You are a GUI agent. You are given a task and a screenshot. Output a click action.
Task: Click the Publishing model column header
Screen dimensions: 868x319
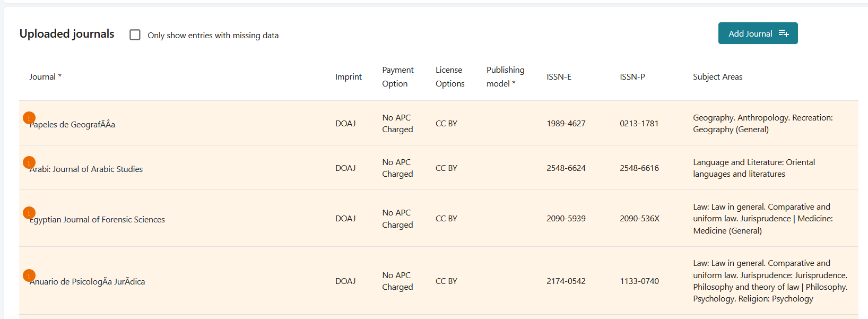click(506, 77)
